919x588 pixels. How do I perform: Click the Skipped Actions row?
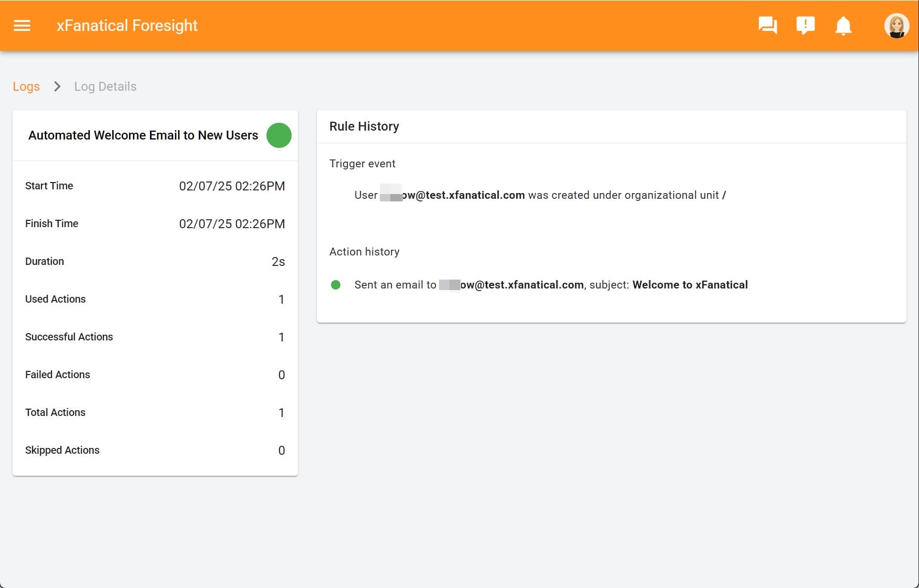tap(155, 450)
